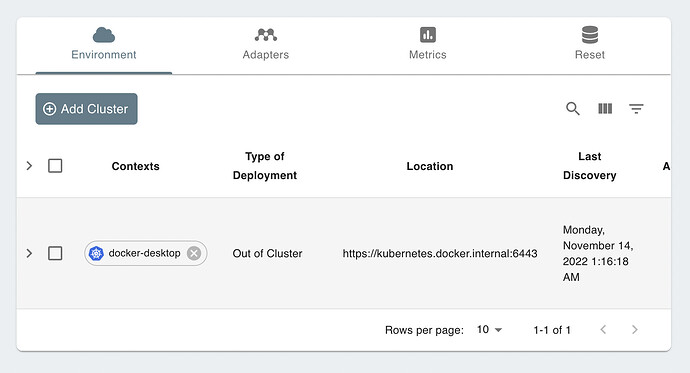
Task: Check the docker-desktop row checkbox
Action: pos(55,253)
